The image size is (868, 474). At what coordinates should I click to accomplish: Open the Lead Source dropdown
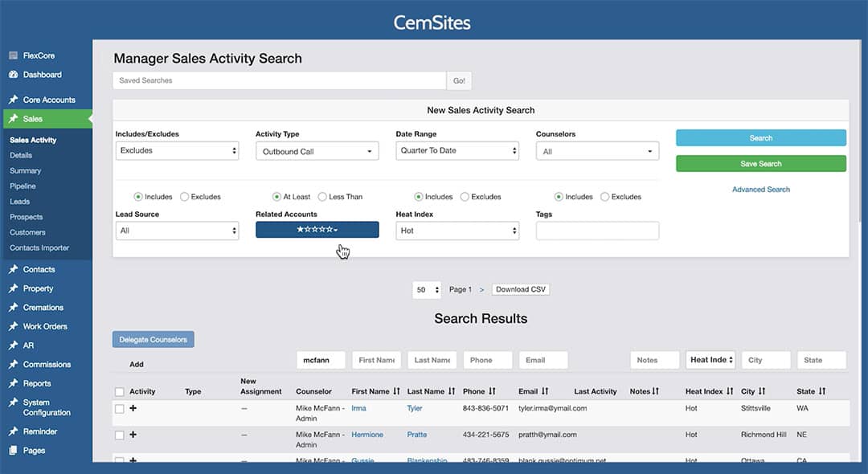(x=177, y=231)
